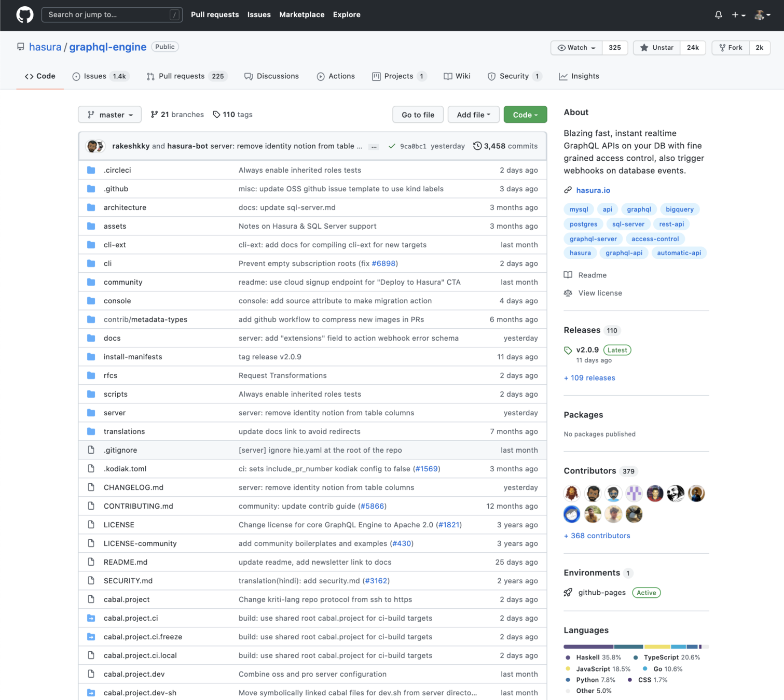This screenshot has width=784, height=700.
Task: Go to the hasura owner page
Action: coord(45,47)
